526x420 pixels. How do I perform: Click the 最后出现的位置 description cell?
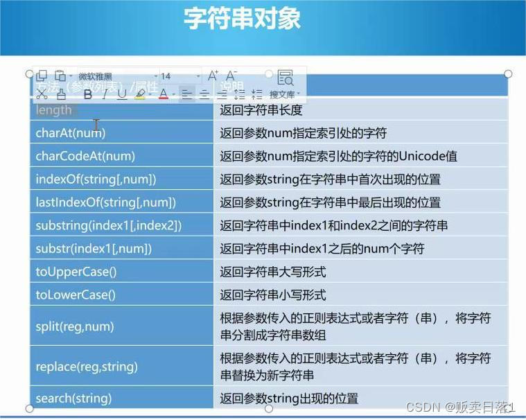tap(360, 202)
